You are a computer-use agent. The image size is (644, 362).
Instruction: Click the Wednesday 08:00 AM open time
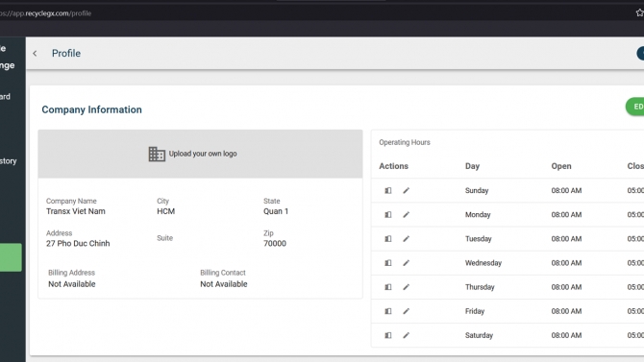click(566, 263)
